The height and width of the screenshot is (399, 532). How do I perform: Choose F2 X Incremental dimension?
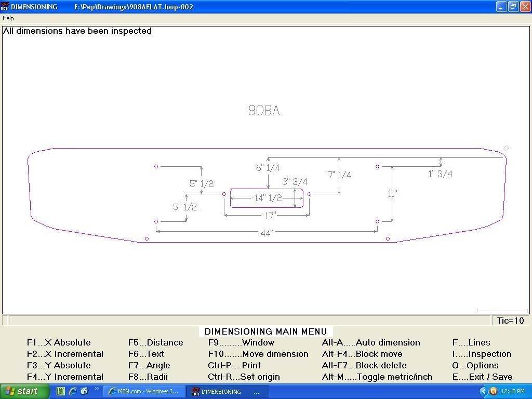pyautogui.click(x=65, y=354)
